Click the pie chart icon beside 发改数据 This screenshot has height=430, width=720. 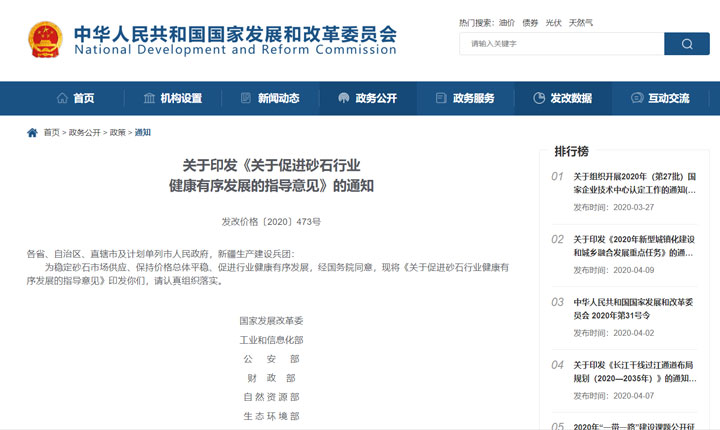pyautogui.click(x=539, y=98)
